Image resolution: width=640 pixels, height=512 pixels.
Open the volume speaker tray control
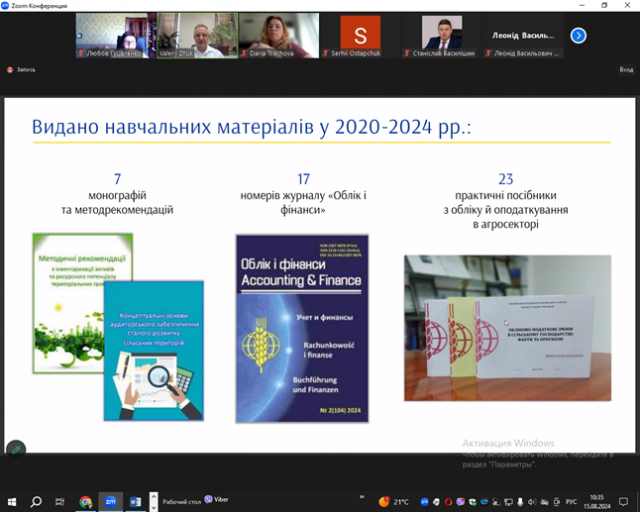[x=532, y=502]
